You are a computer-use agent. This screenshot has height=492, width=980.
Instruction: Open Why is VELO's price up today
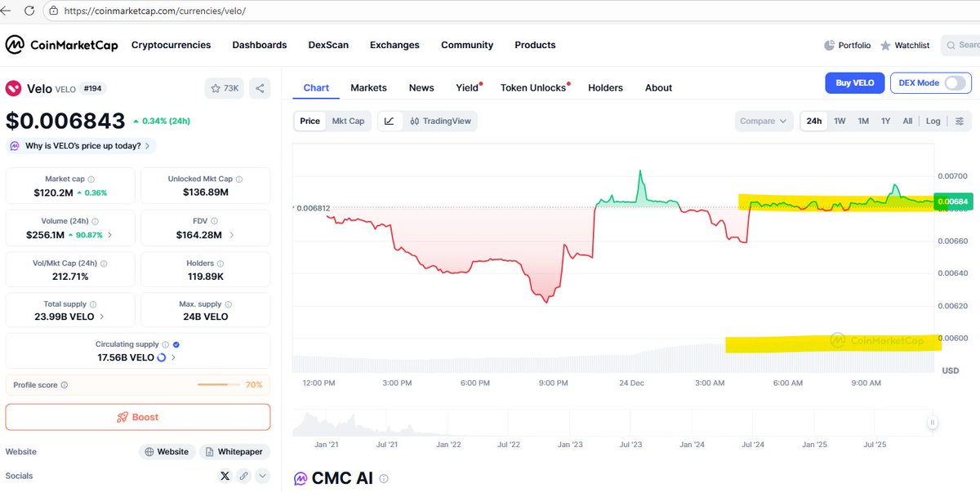[82, 145]
